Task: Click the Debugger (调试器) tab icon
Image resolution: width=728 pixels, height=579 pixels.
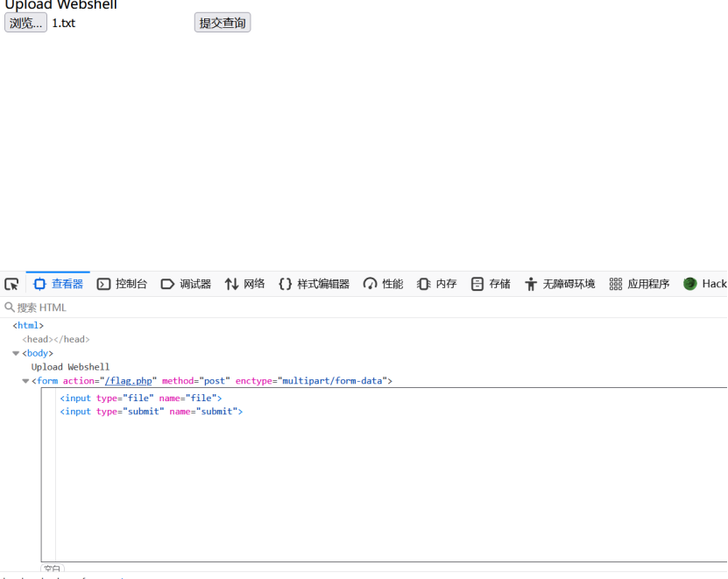Action: pyautogui.click(x=167, y=284)
